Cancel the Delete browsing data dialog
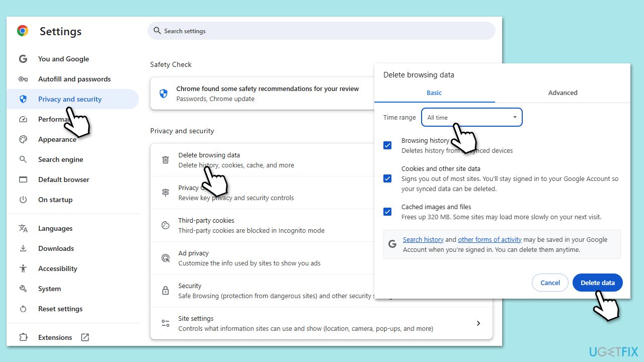The width and height of the screenshot is (644, 362). [x=550, y=282]
